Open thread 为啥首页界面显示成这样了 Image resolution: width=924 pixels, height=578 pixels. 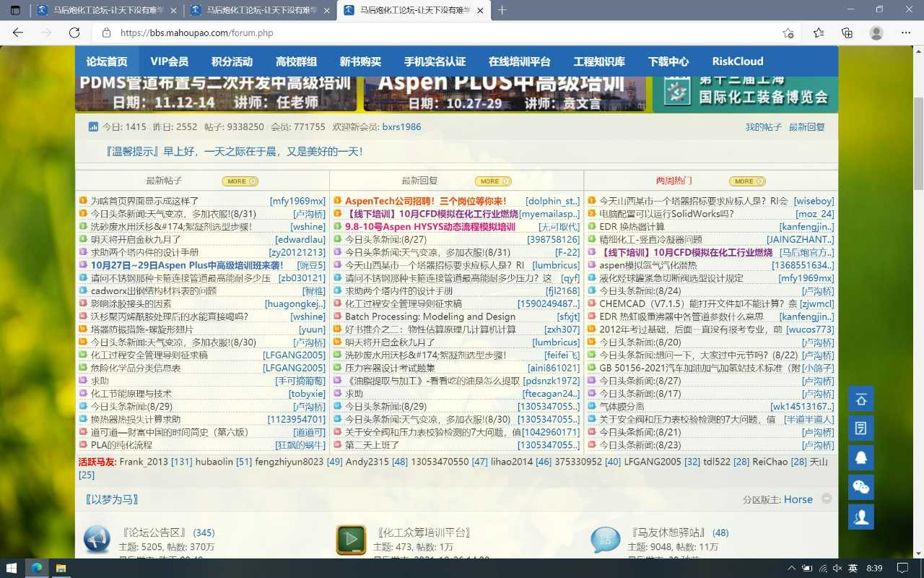(x=144, y=201)
